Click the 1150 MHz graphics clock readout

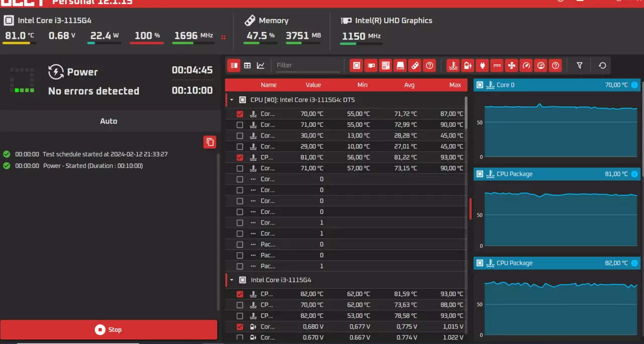click(361, 36)
